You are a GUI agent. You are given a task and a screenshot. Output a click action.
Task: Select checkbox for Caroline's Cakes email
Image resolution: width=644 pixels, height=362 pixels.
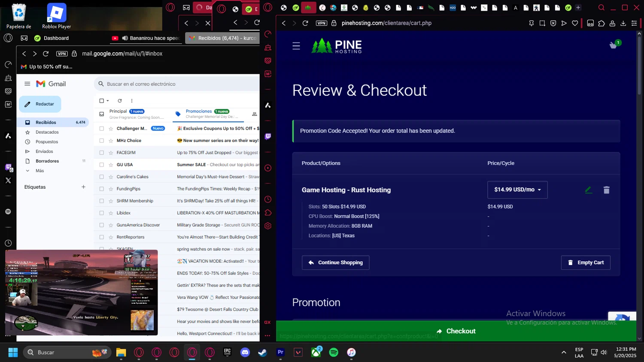pyautogui.click(x=102, y=177)
